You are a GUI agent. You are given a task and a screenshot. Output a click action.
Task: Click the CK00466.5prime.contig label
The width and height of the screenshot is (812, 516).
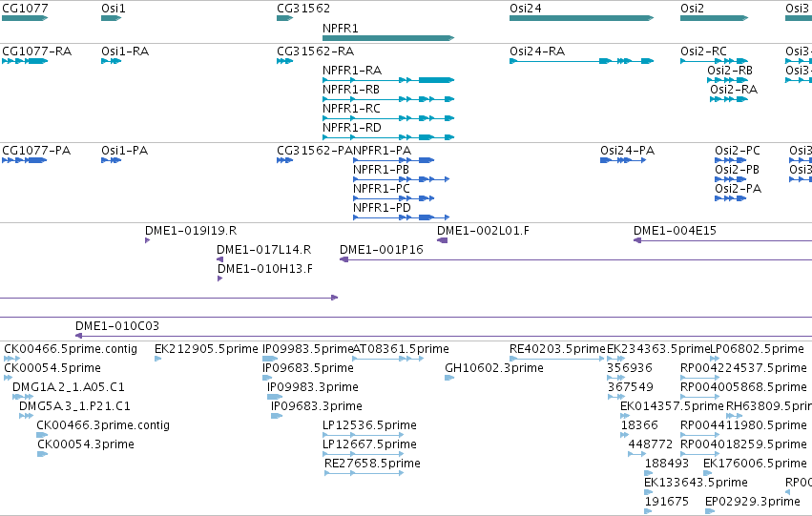71,349
